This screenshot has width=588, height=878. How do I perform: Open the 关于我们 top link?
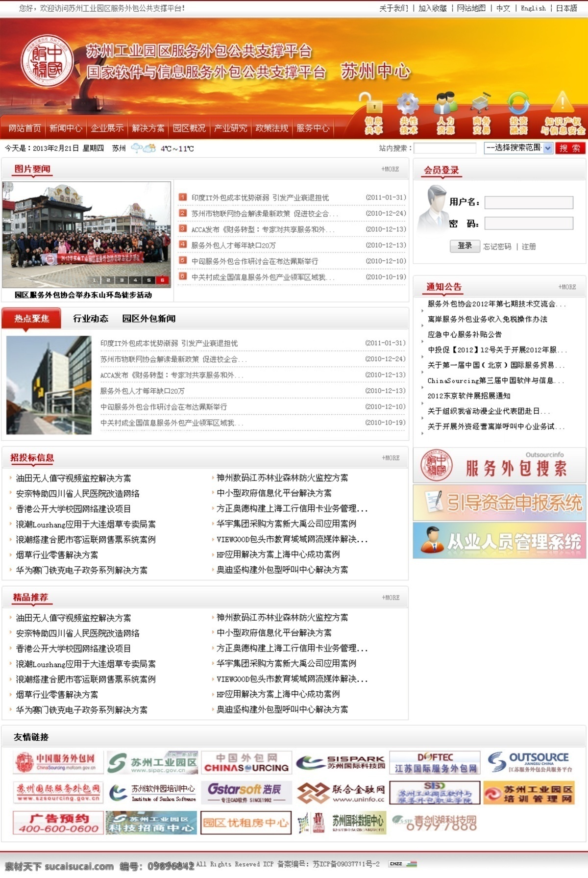pyautogui.click(x=393, y=8)
